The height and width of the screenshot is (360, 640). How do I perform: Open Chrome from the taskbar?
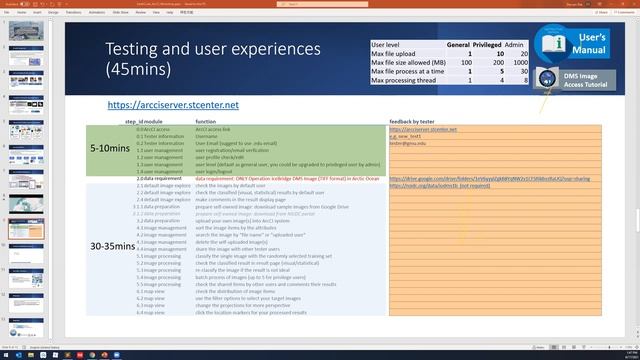(x=92, y=355)
